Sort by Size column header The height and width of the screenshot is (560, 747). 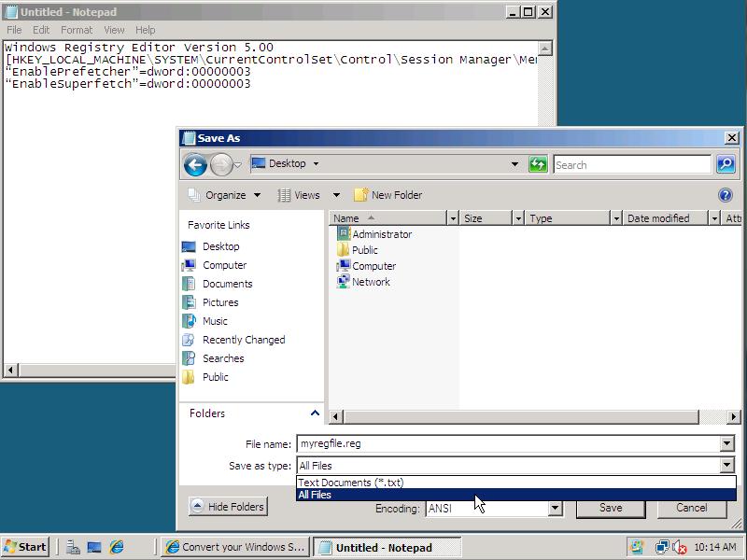[x=486, y=218]
